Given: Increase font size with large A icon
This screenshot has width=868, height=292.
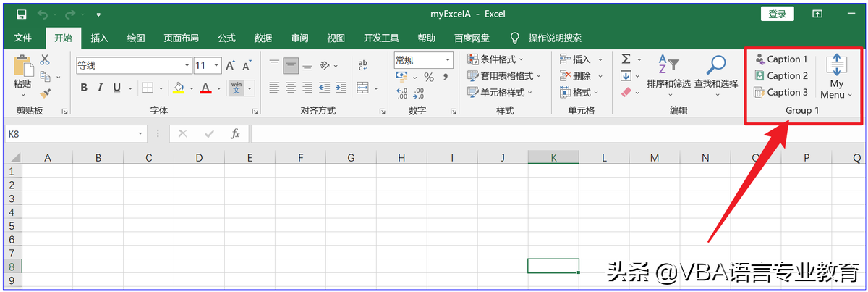Looking at the screenshot, I should pyautogui.click(x=230, y=65).
